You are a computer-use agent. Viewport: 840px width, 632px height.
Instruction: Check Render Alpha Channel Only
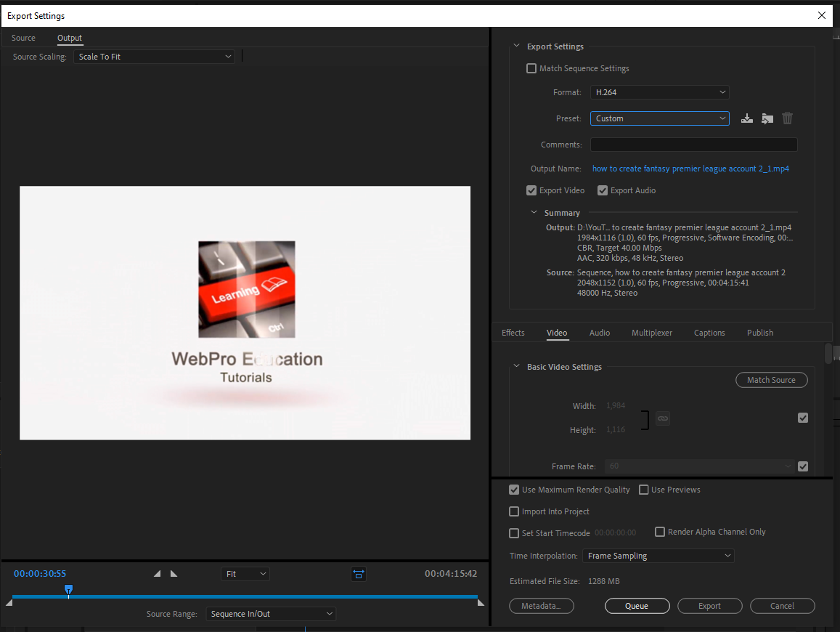660,532
